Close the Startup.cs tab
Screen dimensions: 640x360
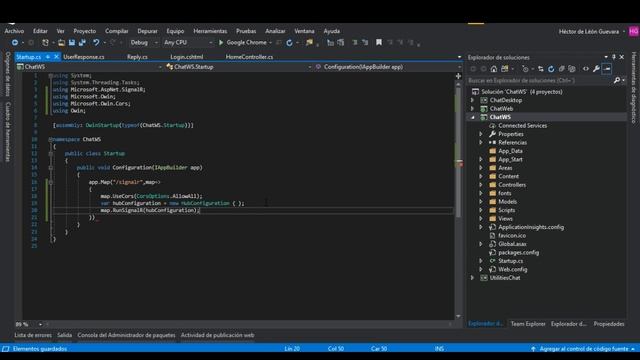tap(56, 57)
